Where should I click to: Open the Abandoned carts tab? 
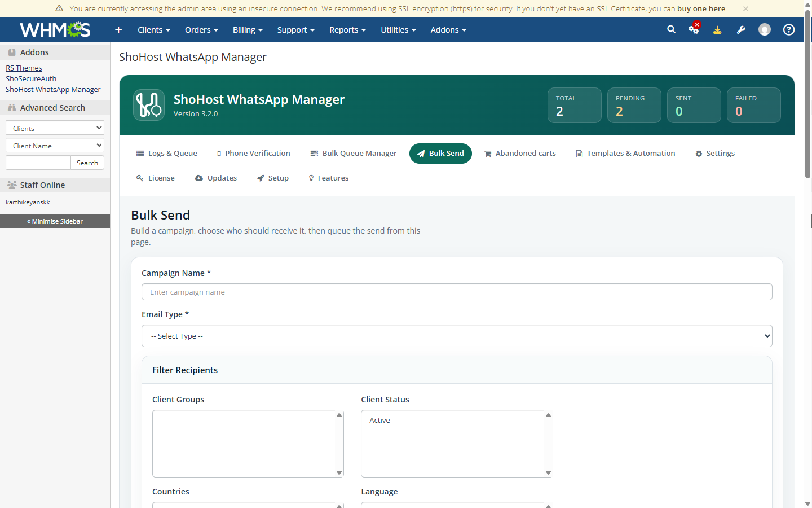pyautogui.click(x=520, y=154)
